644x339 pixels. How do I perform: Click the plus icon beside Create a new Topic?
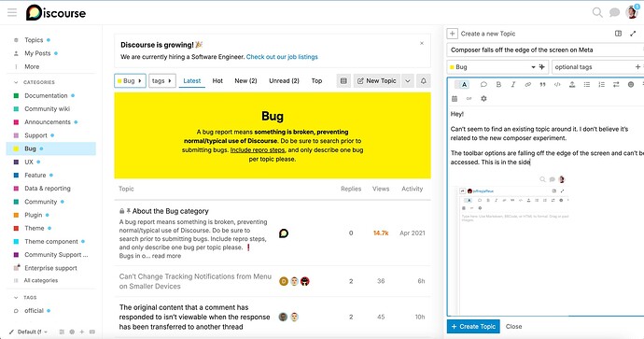coord(452,34)
